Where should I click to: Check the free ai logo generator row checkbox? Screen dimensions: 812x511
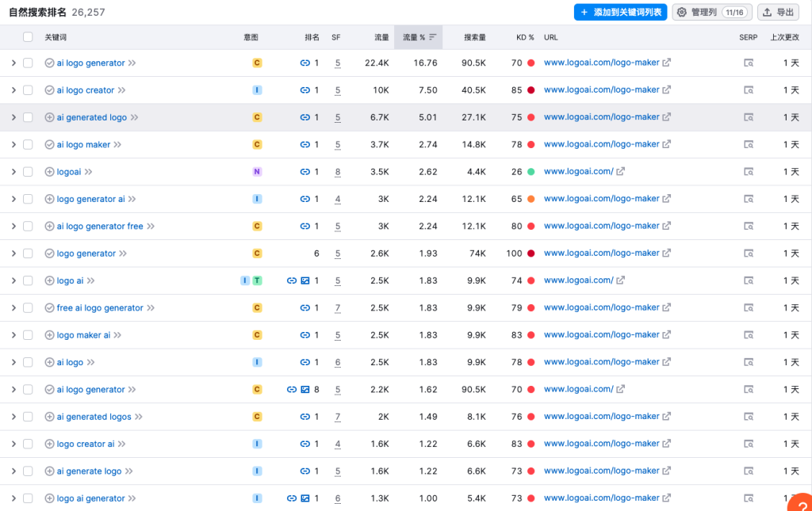point(28,307)
